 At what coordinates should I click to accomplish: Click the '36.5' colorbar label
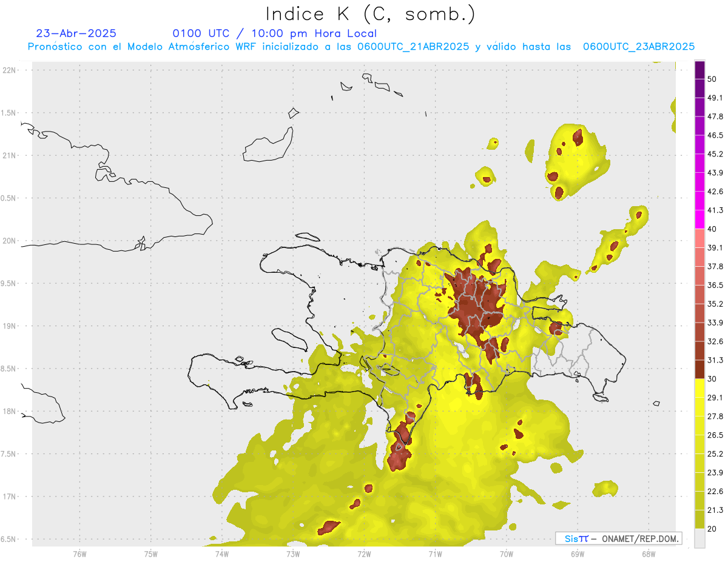click(715, 285)
